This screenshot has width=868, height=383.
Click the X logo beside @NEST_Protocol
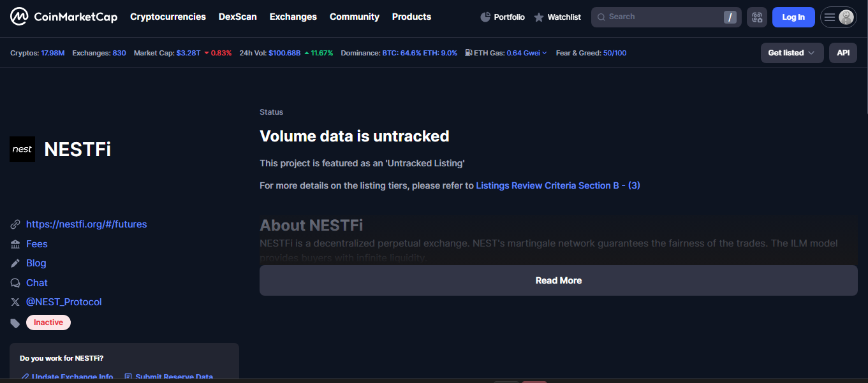tap(15, 302)
